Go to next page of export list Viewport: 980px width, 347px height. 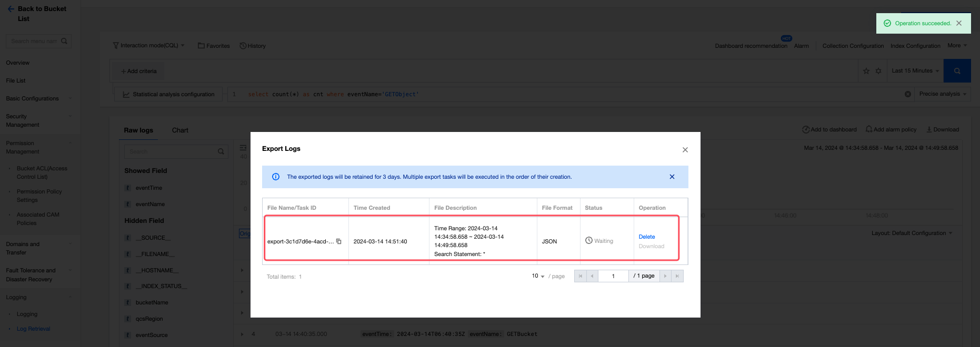665,276
